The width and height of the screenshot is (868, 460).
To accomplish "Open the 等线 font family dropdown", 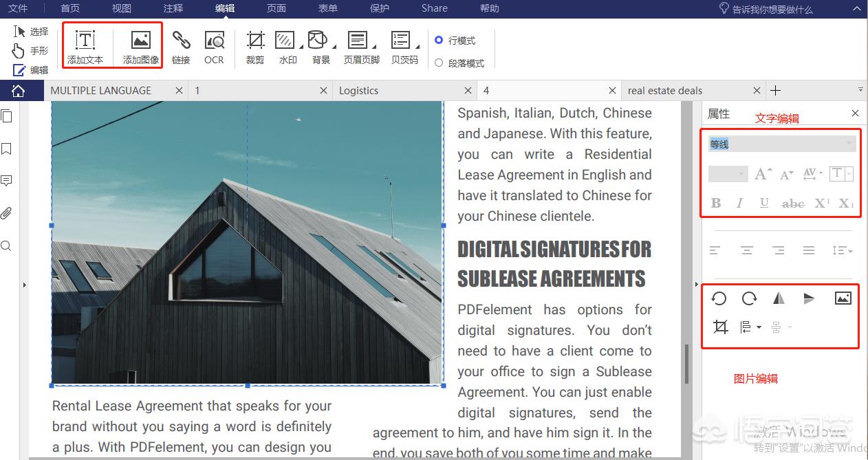I will (x=781, y=144).
